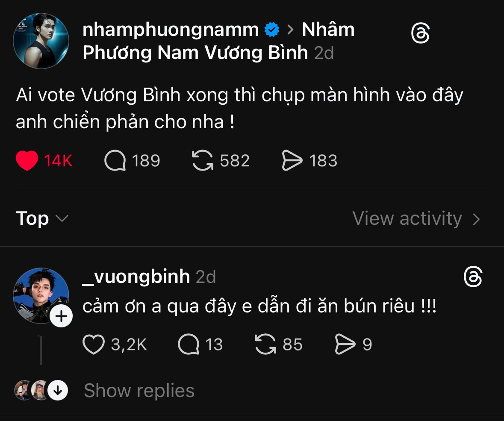Tap Threads logo beside the main post
The height and width of the screenshot is (421, 504).
420,34
